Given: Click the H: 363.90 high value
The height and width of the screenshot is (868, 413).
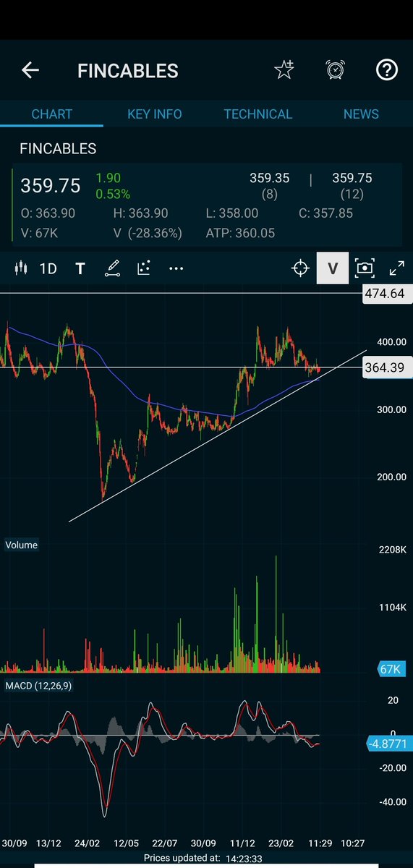Looking at the screenshot, I should (x=141, y=213).
